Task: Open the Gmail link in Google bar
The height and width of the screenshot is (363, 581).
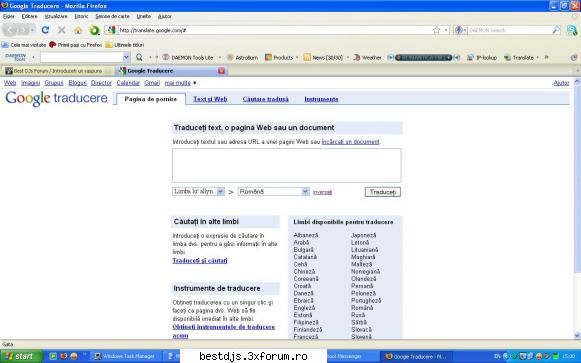Action: (152, 83)
